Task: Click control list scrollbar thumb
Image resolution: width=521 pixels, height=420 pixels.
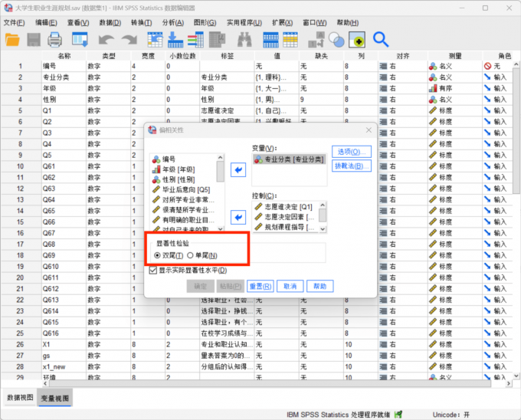Action: click(322, 215)
